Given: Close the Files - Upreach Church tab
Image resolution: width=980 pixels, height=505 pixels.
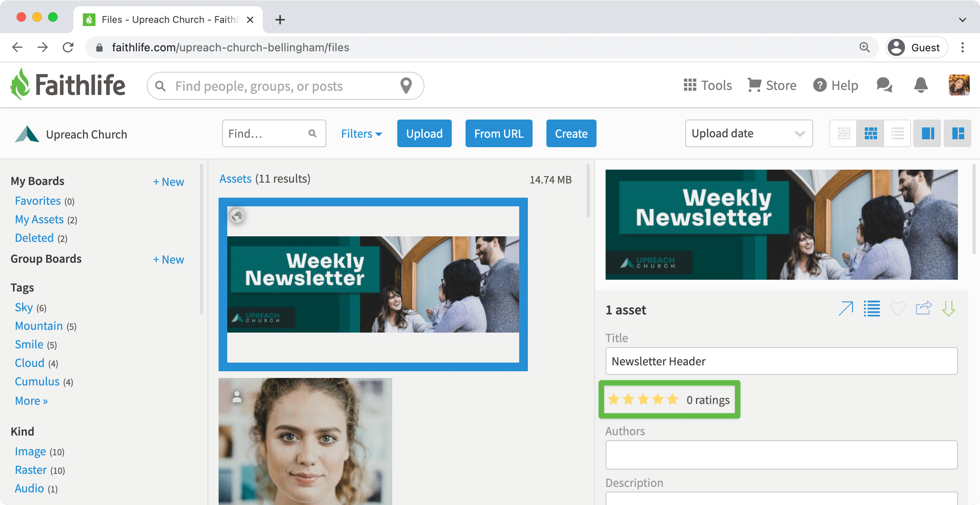Looking at the screenshot, I should click(250, 19).
